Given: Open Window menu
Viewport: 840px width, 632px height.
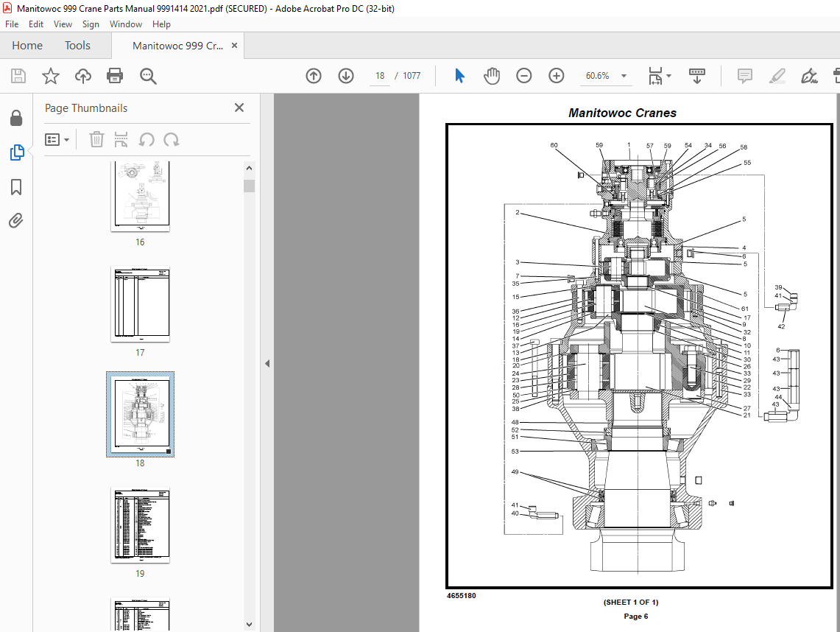Looking at the screenshot, I should click(x=126, y=24).
